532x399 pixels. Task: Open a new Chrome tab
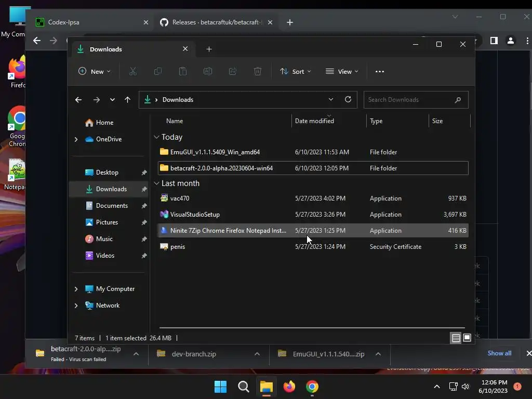tap(290, 22)
